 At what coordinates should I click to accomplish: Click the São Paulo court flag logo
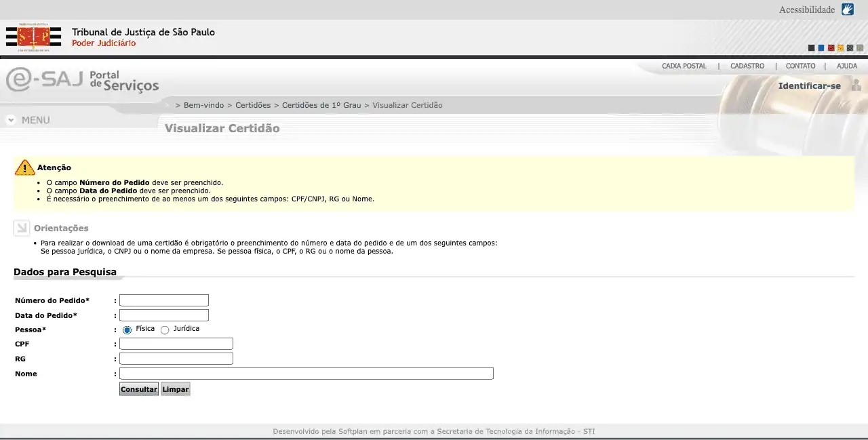[x=33, y=37]
